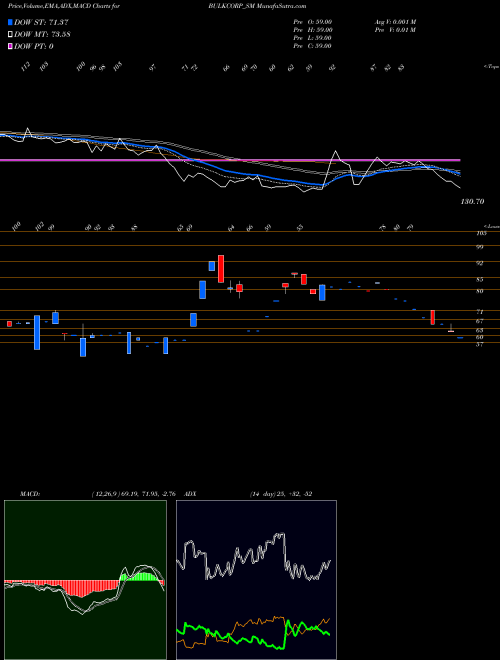Click the 'Pre H: 59.00' high value
The width and height of the screenshot is (500, 660).
(x=313, y=30)
